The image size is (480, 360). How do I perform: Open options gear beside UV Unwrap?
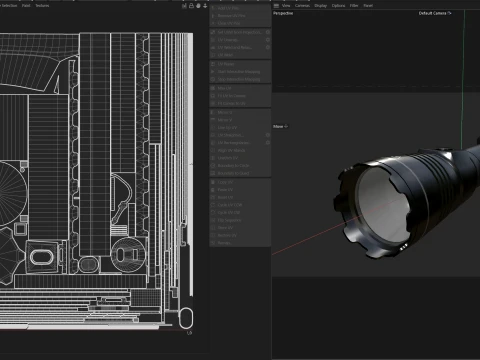[268, 40]
